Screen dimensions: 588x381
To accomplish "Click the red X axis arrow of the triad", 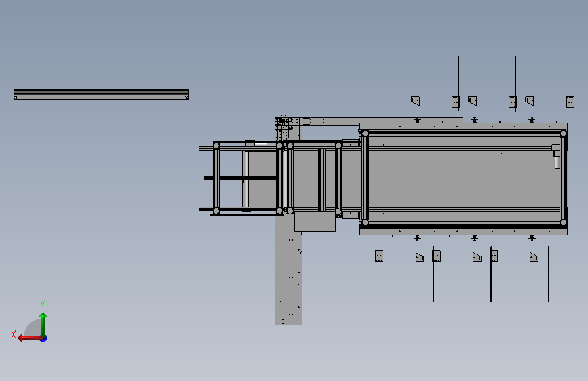I will 30,338.
